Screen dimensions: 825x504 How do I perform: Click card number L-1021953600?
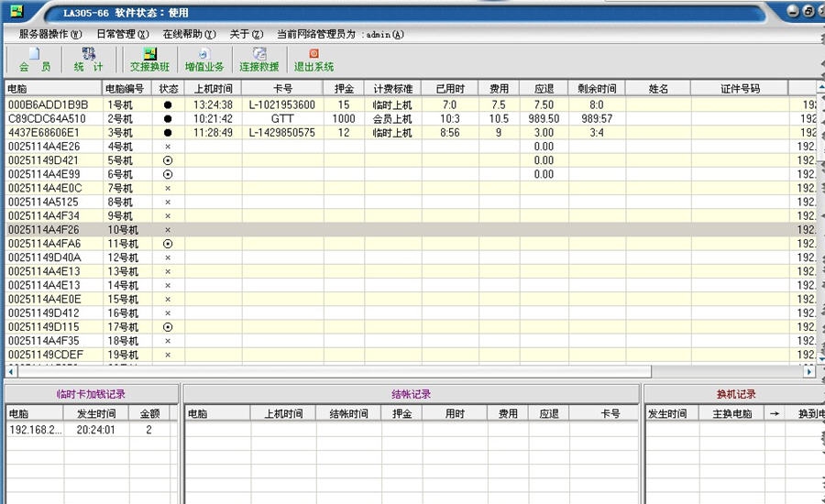[282, 104]
